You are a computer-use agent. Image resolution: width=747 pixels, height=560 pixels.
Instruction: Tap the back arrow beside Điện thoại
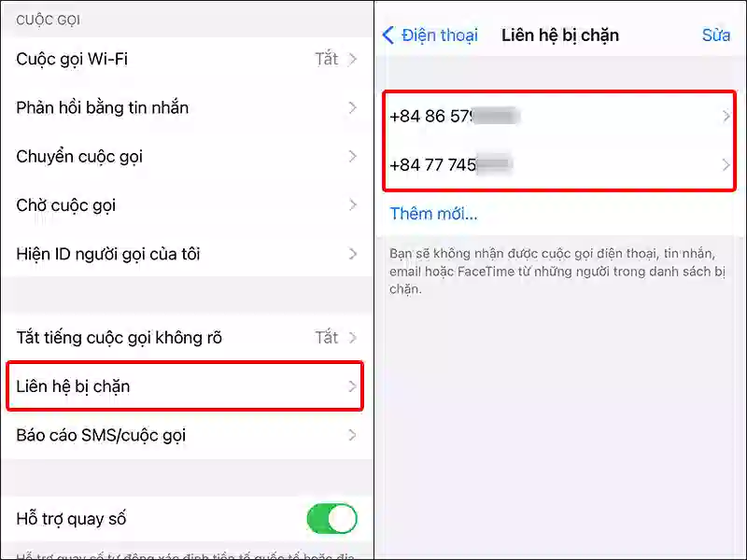(388, 35)
